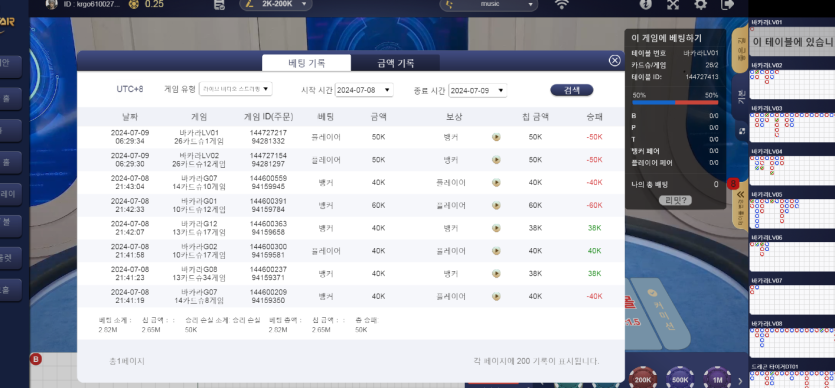Click the next chips arrow

pos(740,381)
